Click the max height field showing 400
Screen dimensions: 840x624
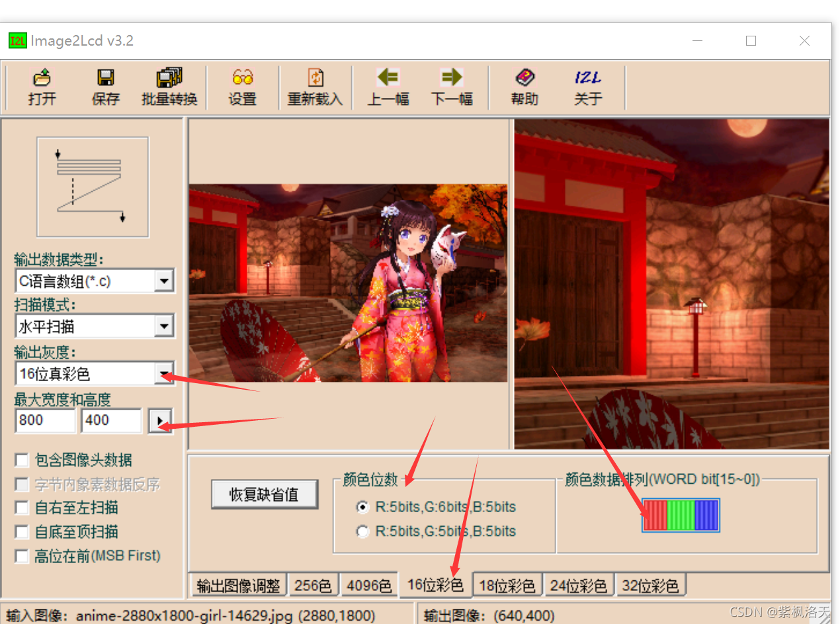coord(111,421)
